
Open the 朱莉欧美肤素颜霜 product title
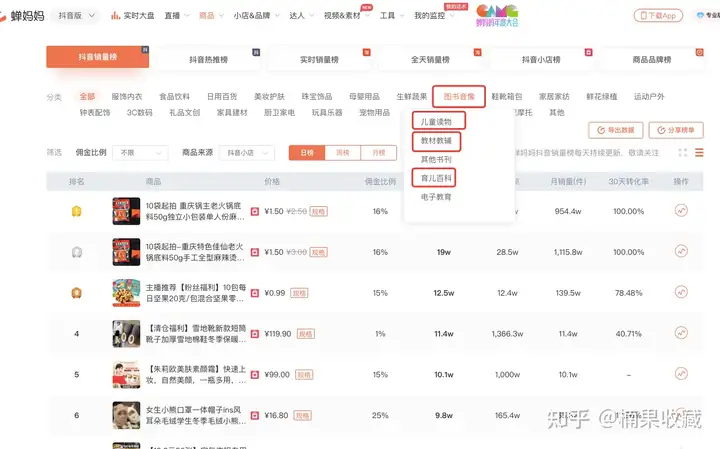[196, 374]
